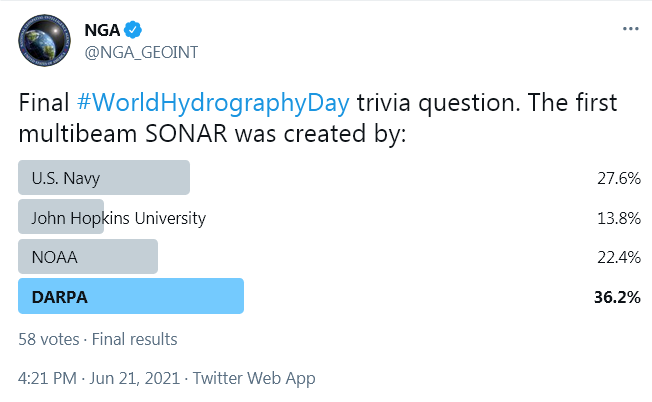
Task: Click the Final results label
Action: (134, 339)
